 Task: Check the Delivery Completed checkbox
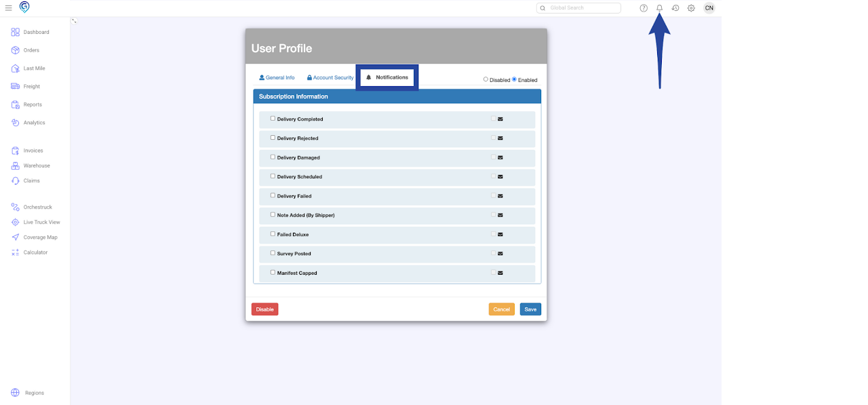273,118
